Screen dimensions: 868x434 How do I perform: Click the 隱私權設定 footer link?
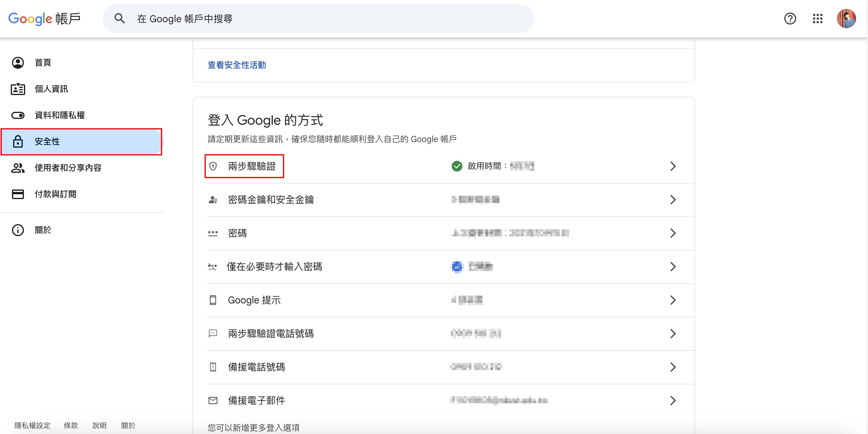click(x=32, y=425)
